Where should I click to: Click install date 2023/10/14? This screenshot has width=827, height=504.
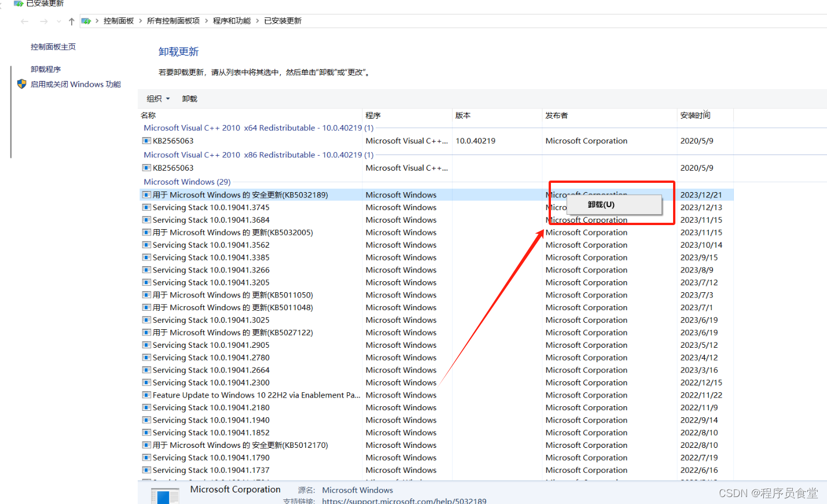pos(701,245)
